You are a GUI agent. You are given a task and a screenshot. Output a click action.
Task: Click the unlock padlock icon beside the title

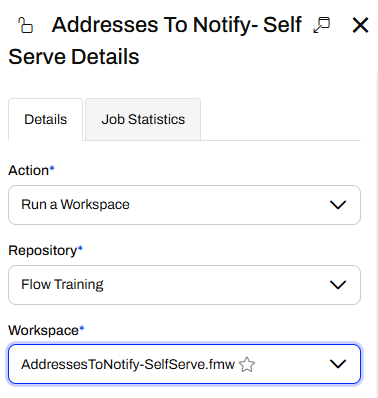pyautogui.click(x=26, y=25)
